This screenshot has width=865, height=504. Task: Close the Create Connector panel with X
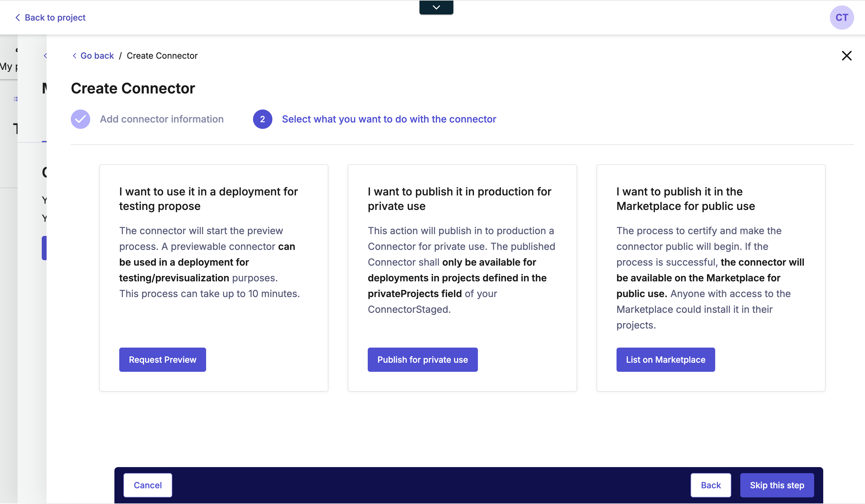point(846,56)
